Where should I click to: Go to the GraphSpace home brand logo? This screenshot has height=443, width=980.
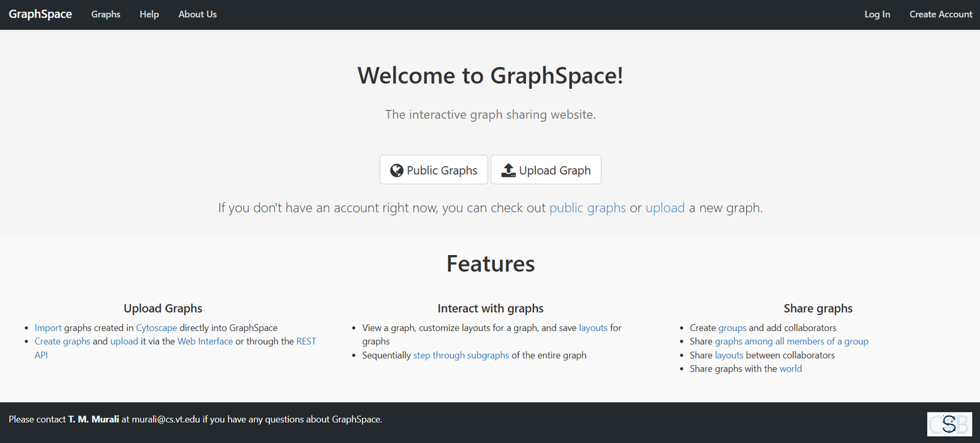[x=40, y=14]
